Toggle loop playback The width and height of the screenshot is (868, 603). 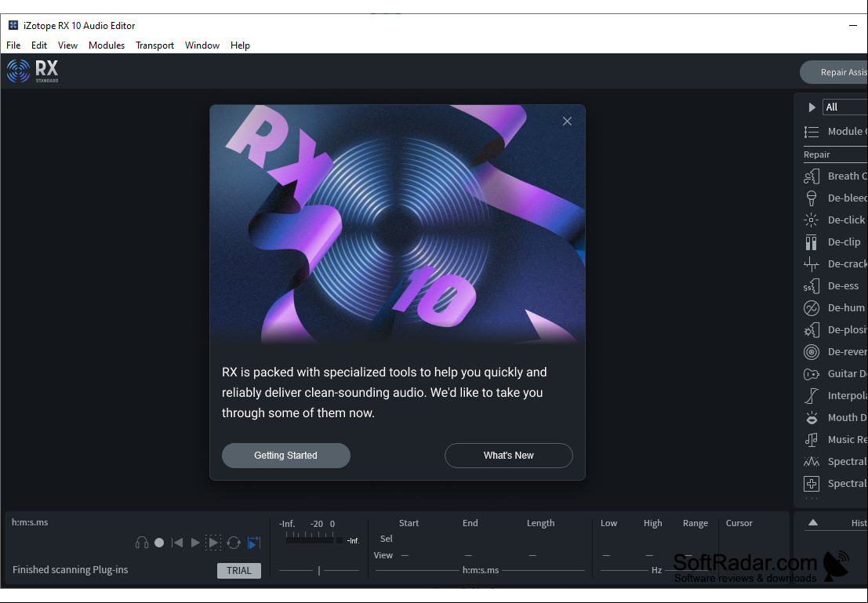[234, 543]
